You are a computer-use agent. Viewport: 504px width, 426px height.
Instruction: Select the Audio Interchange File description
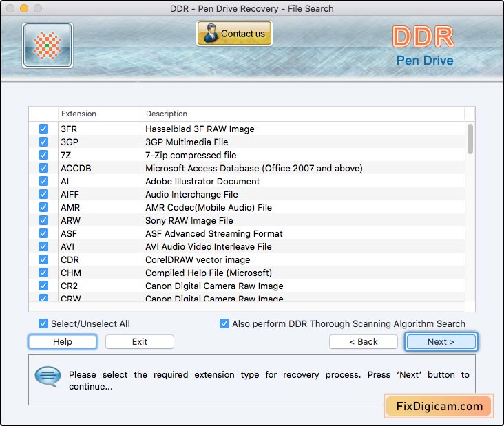(191, 194)
